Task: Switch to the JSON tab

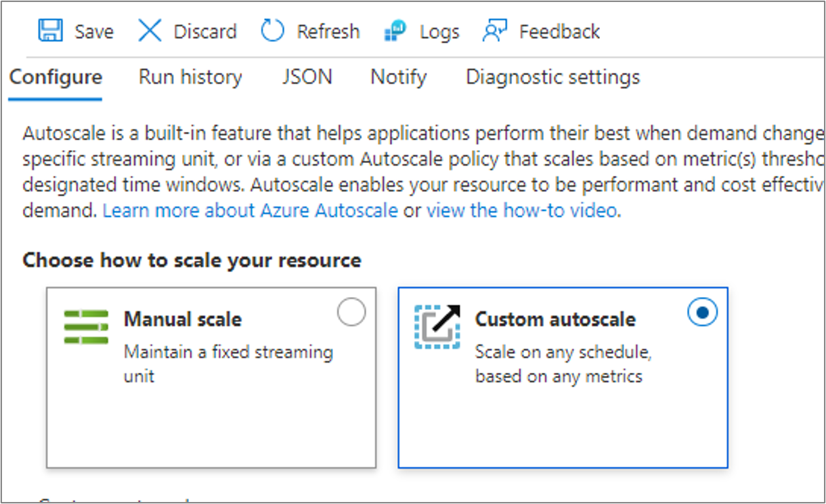Action: pos(307,77)
